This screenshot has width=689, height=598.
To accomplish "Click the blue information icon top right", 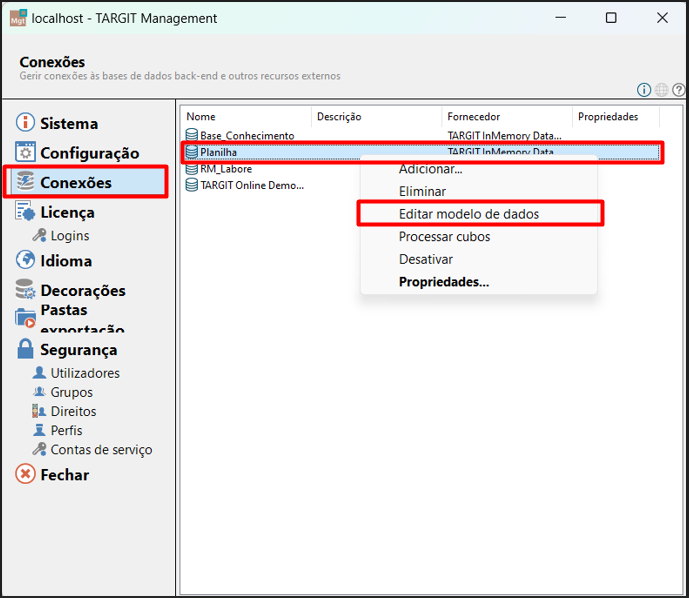I will [644, 90].
